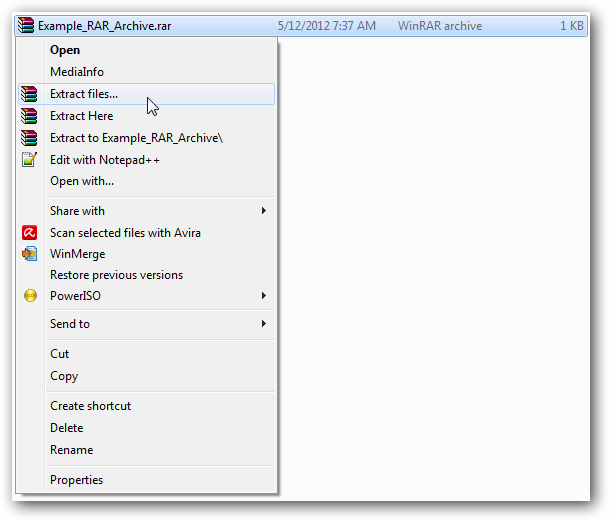Choose Open from the context menu
This screenshot has height=521, width=610.
65,50
